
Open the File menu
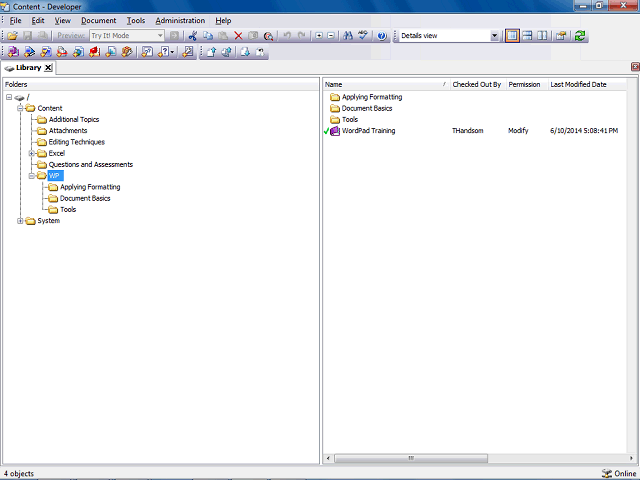click(16, 20)
